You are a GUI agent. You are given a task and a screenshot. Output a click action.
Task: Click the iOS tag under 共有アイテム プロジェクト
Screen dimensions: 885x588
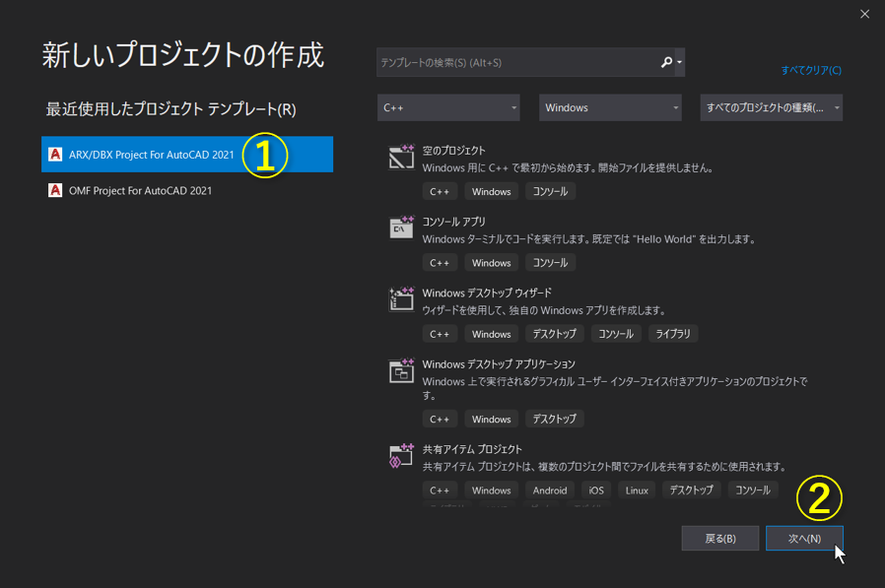tap(596, 490)
